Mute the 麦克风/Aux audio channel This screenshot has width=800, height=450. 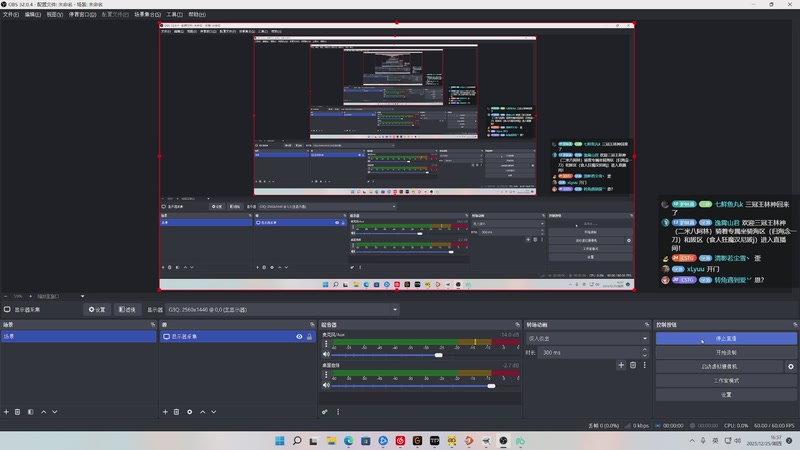click(x=326, y=355)
